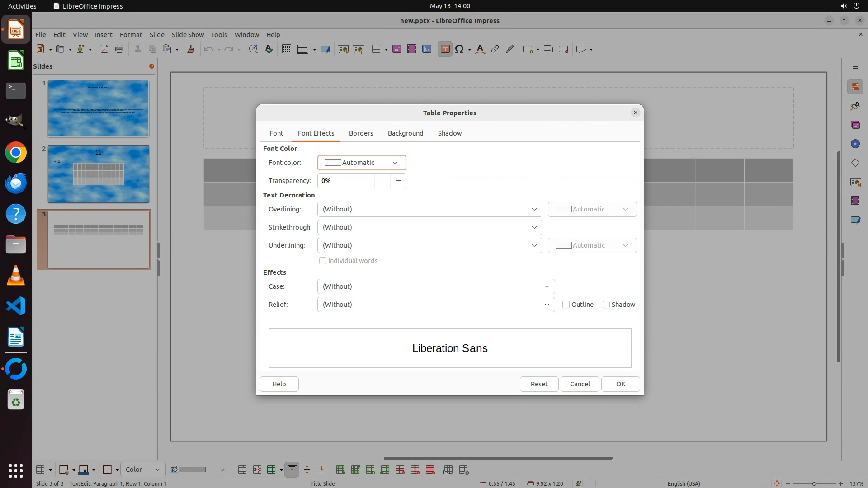Open the sidebar Properties panel icon

(x=855, y=87)
